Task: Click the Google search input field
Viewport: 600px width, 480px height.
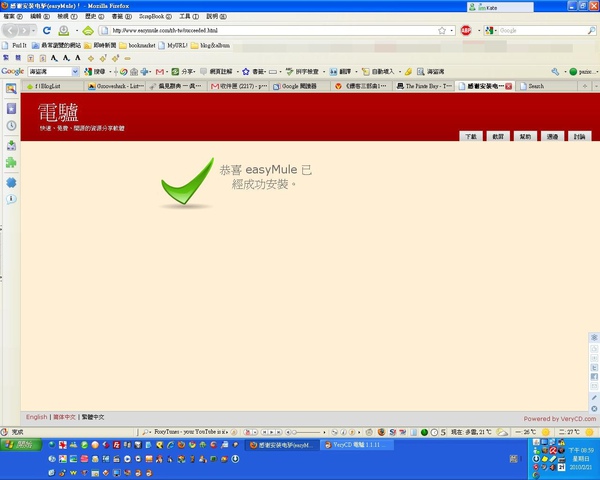Action: coord(542,30)
